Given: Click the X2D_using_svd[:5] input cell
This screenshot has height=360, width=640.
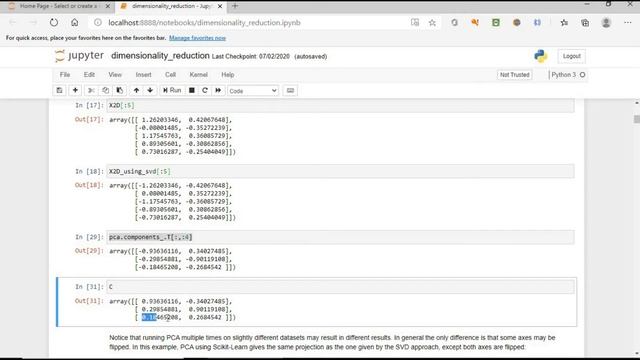Looking at the screenshot, I should pos(340,171).
